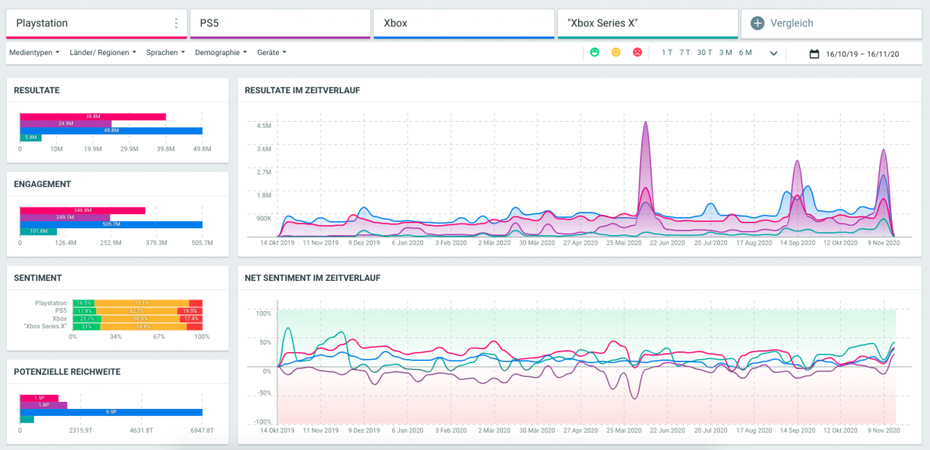Click 505.7M on the Engagement axis

tap(202, 243)
